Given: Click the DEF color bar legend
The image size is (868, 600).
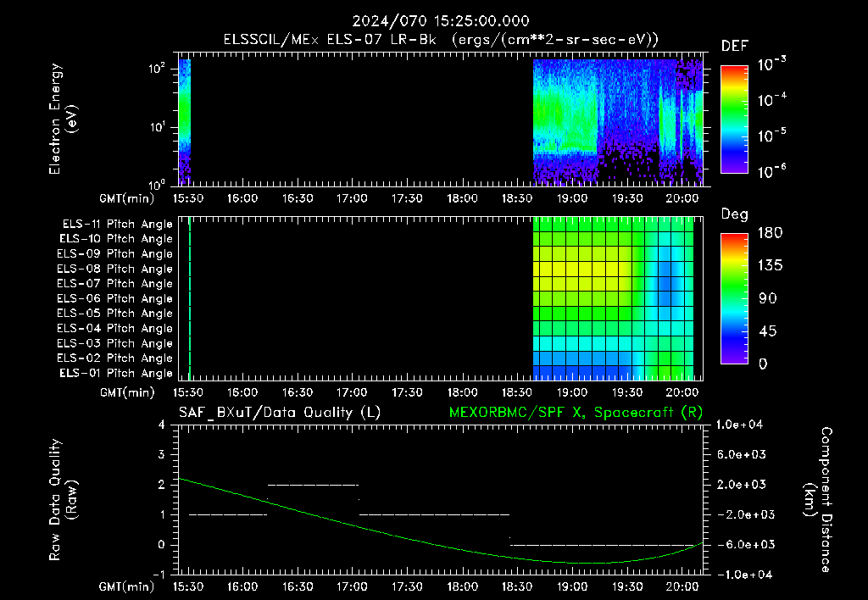Looking at the screenshot, I should point(734,119).
